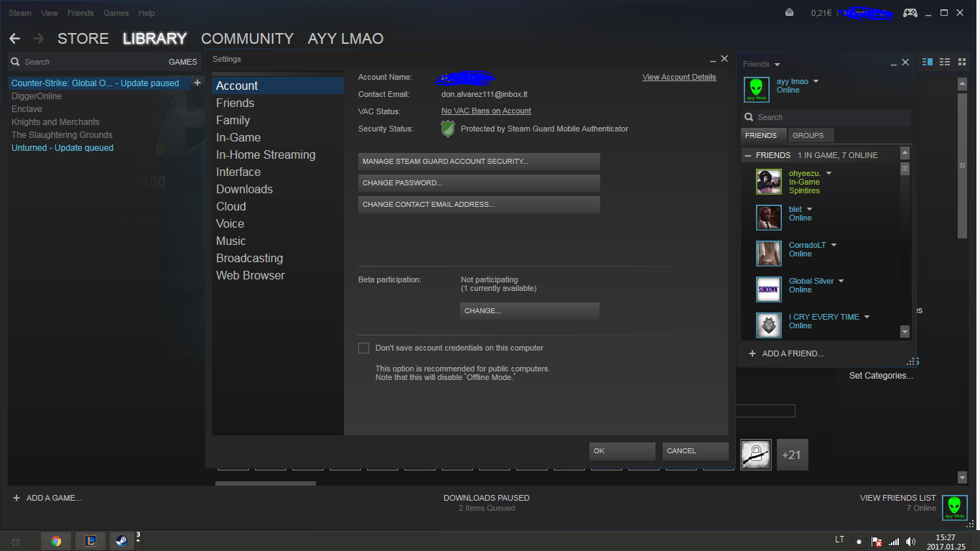Click the CHANGE PASSWORD button
980x551 pixels.
click(479, 183)
